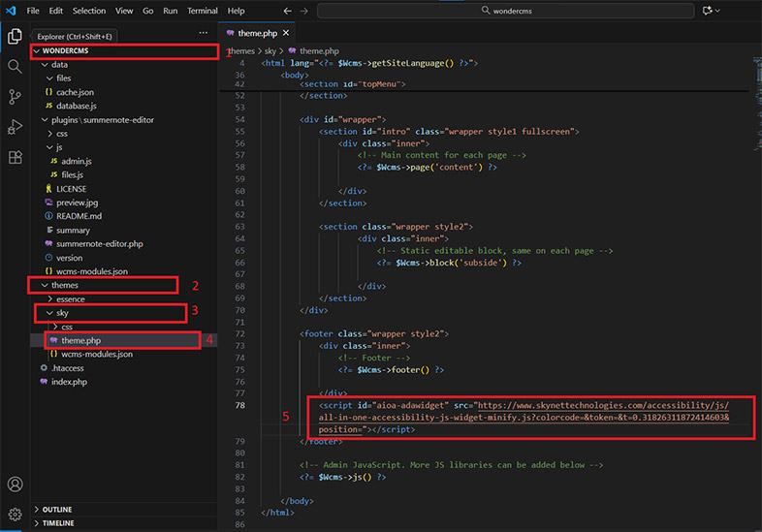This screenshot has height=532, width=762.
Task: Click the themes breadcrumb segment
Action: click(x=241, y=51)
